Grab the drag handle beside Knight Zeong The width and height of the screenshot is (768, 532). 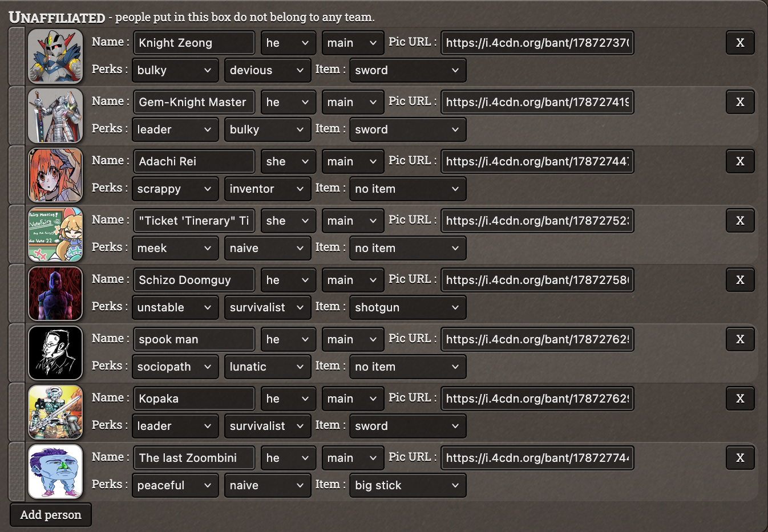click(x=17, y=56)
